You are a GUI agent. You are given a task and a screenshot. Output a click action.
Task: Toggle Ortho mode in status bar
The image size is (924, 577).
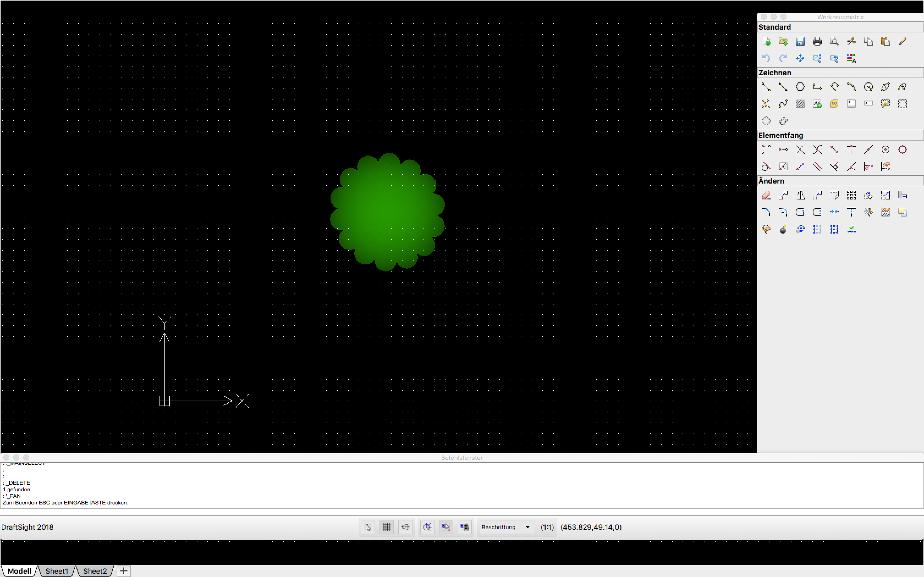[x=405, y=527]
